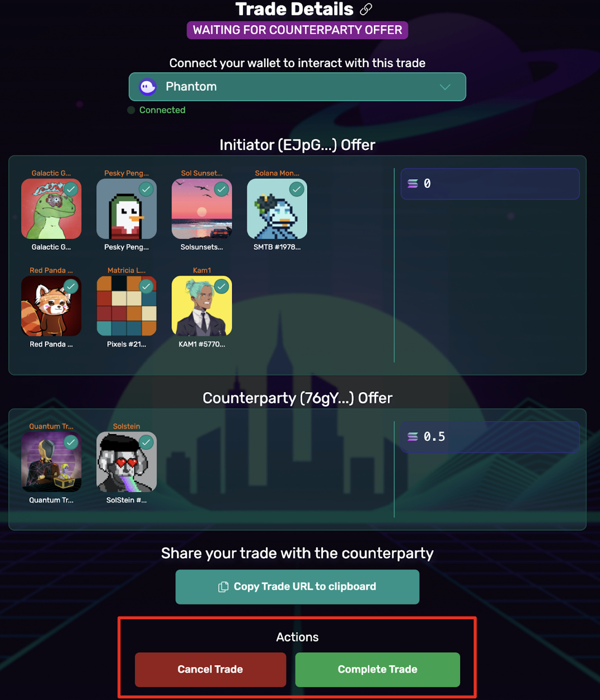Toggle the checkmark on the Galactic Gecko NFT
The width and height of the screenshot is (600, 700).
[x=71, y=189]
